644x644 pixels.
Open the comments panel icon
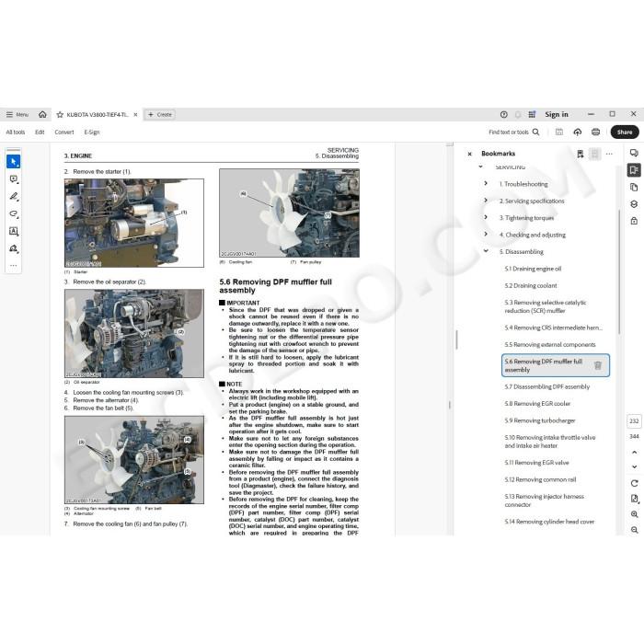[x=634, y=153]
